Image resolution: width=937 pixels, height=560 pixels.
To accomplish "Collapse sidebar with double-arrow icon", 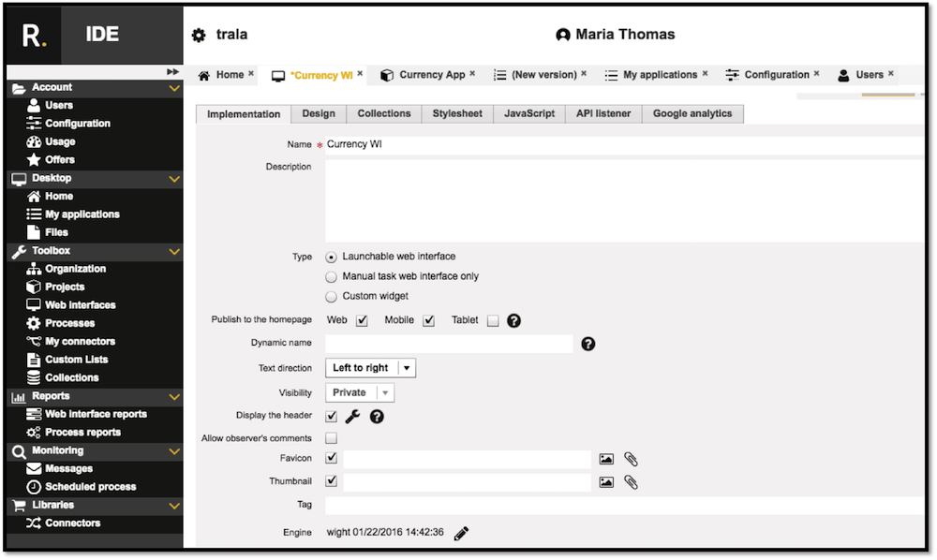I will pos(172,72).
